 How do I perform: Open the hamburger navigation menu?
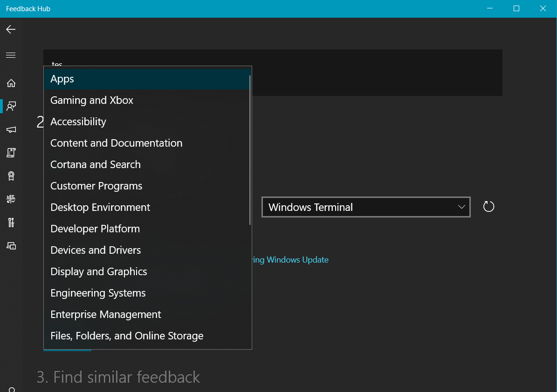11,55
